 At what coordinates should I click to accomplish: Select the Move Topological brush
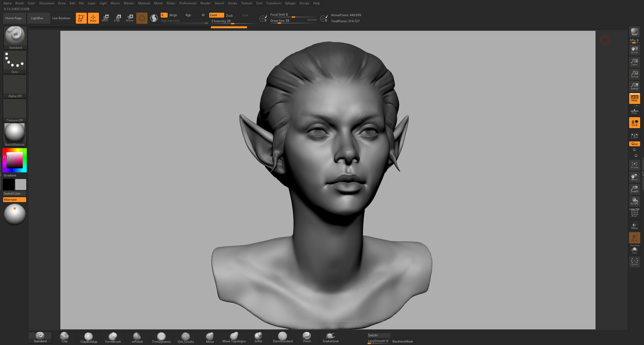[234, 337]
